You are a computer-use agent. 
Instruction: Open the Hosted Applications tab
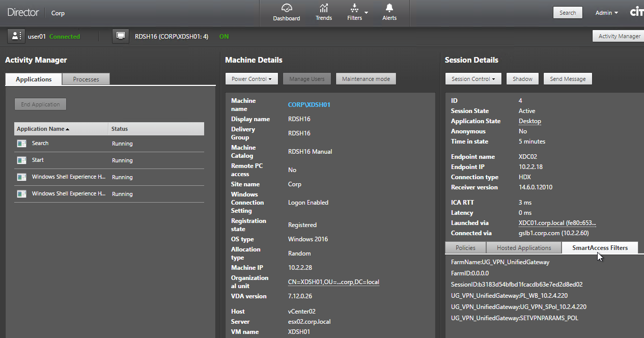[524, 248]
